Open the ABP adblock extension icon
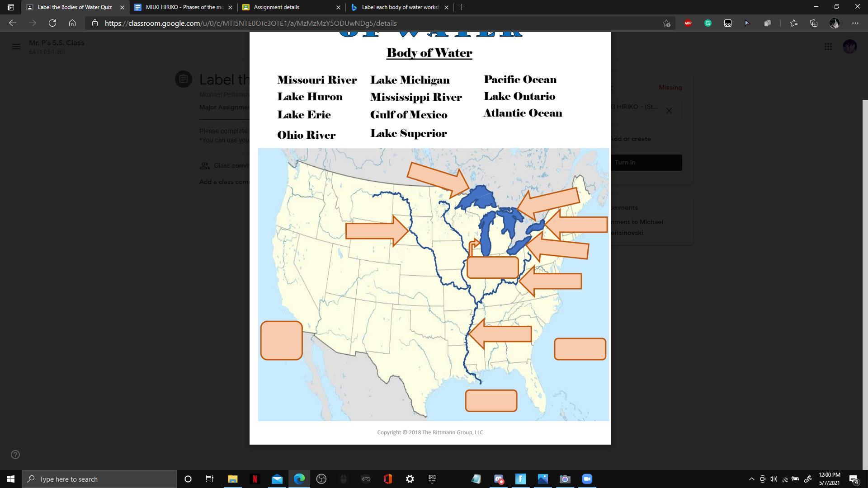This screenshot has width=868, height=488. 688,23
